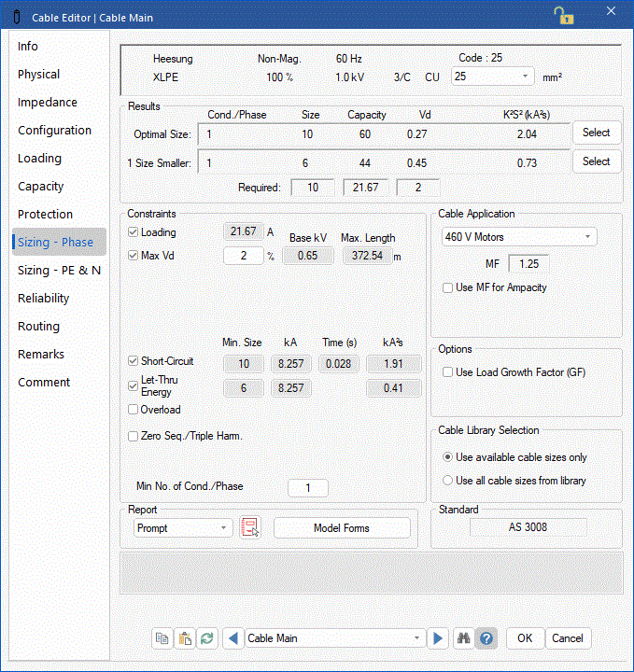Click Select for Optimal Size
The width and height of the screenshot is (634, 672).
coord(596,133)
